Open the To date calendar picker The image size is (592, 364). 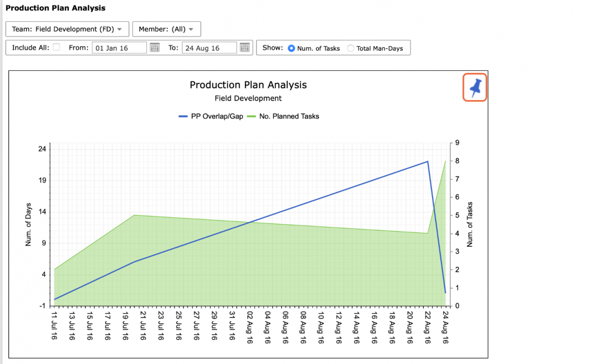point(245,48)
